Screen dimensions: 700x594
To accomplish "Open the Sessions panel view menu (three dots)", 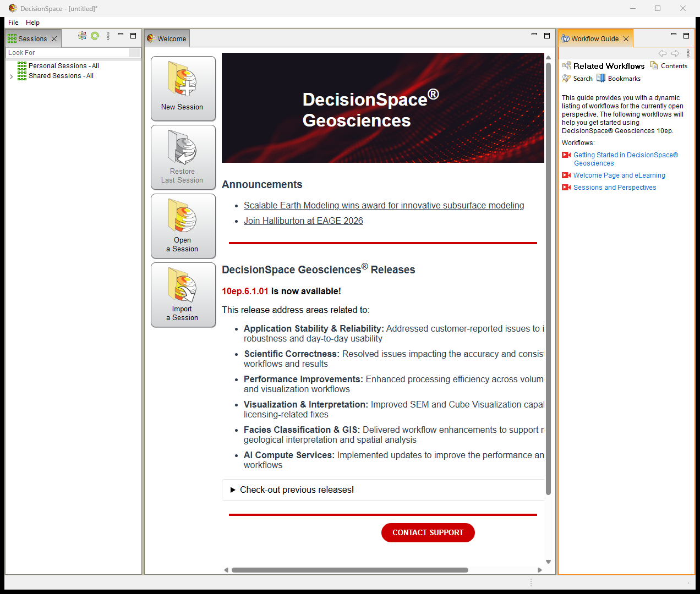I will 108,36.
